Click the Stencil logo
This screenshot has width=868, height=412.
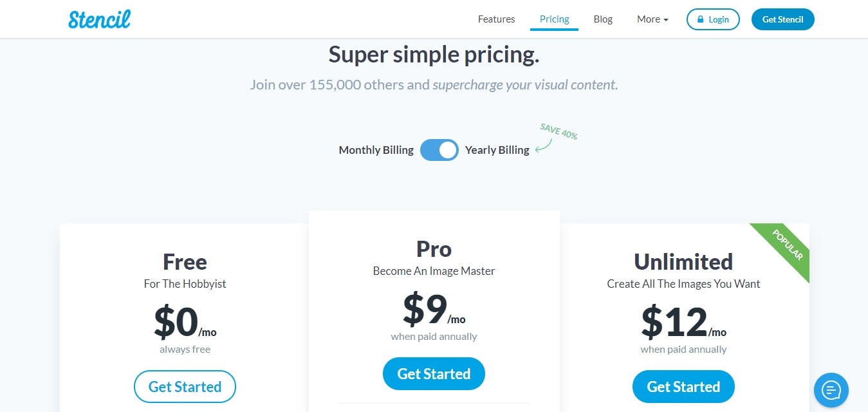point(99,19)
